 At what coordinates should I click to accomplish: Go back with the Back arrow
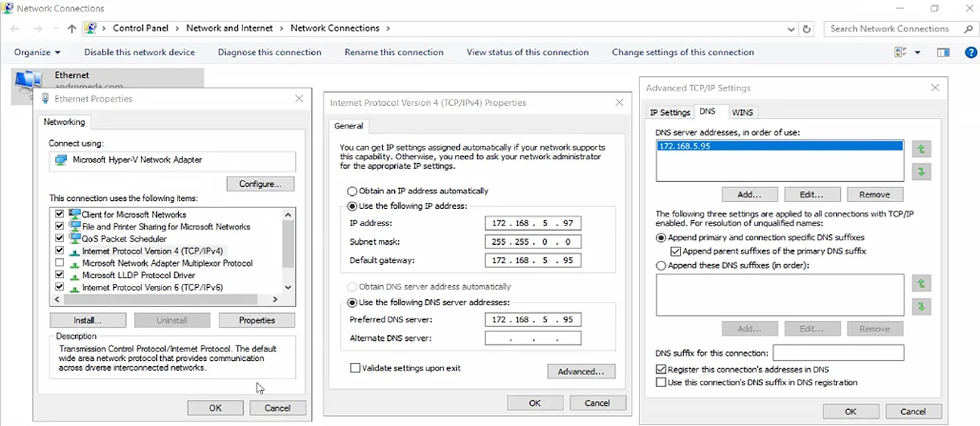click(15, 29)
